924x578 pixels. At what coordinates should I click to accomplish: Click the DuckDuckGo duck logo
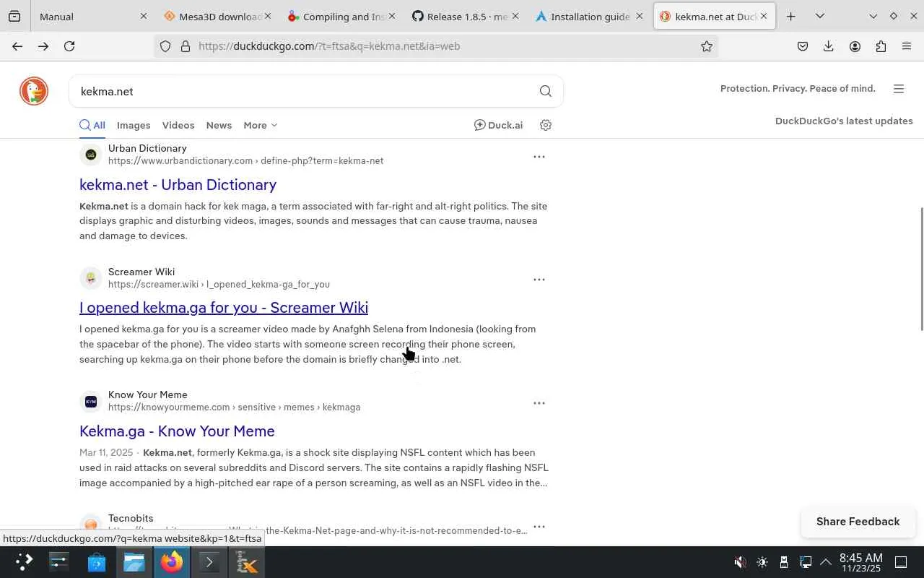click(34, 91)
